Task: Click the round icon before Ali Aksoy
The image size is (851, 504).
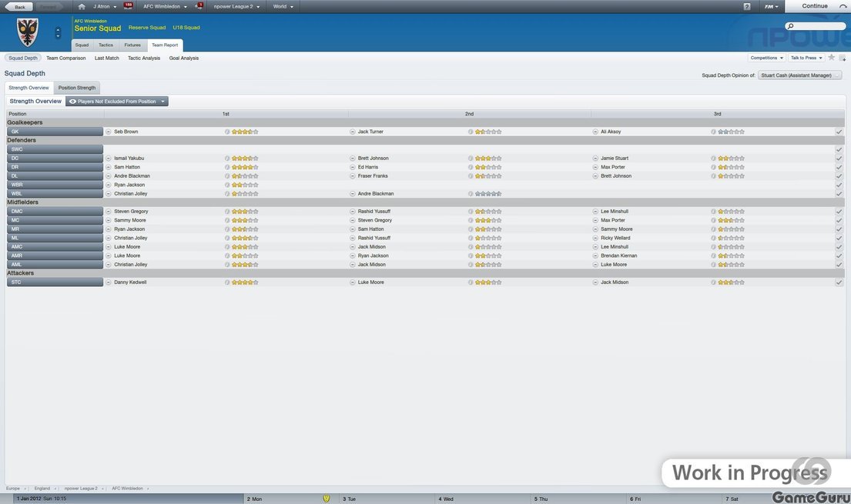Action: click(595, 132)
